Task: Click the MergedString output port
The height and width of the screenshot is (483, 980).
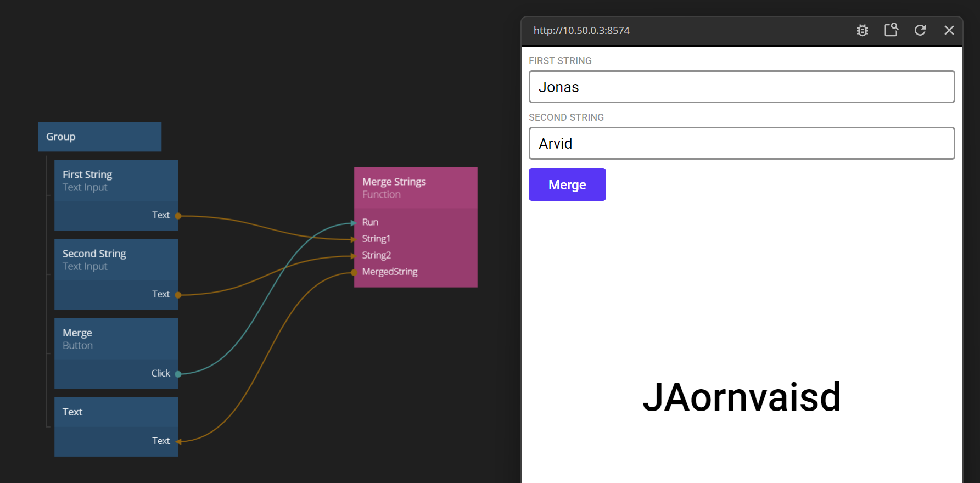Action: [355, 272]
